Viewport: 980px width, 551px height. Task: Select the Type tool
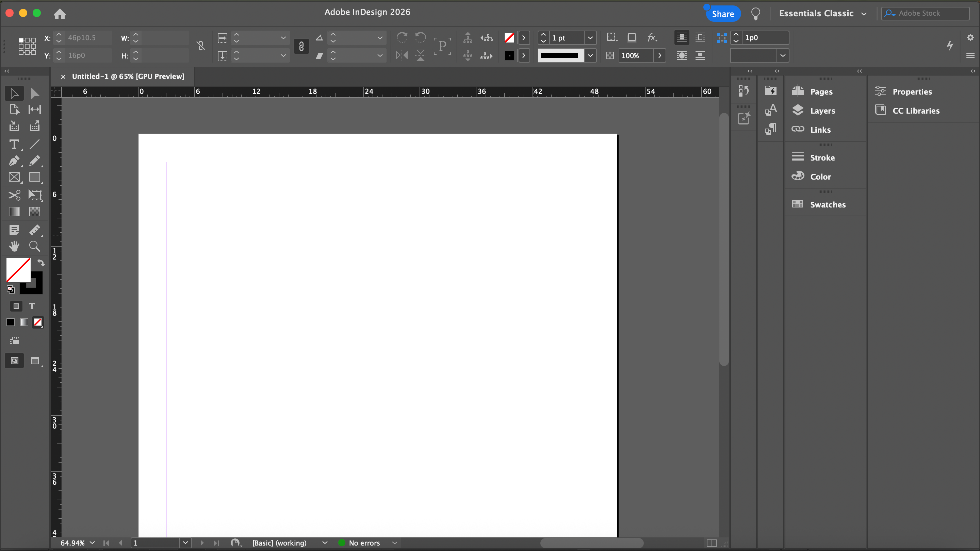click(14, 145)
